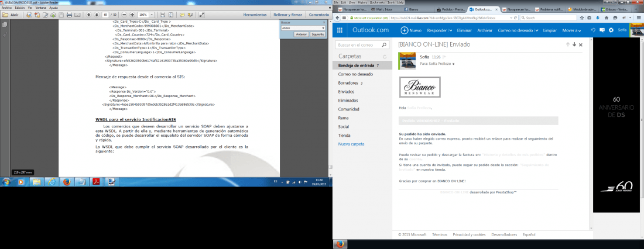
Task: Create a folder with Nueva carpeta
Action: pyautogui.click(x=351, y=144)
